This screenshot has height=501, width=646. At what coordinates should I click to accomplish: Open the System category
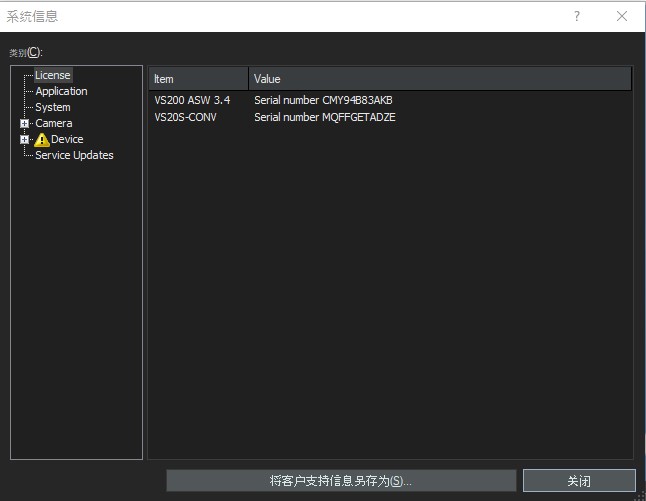pos(53,107)
